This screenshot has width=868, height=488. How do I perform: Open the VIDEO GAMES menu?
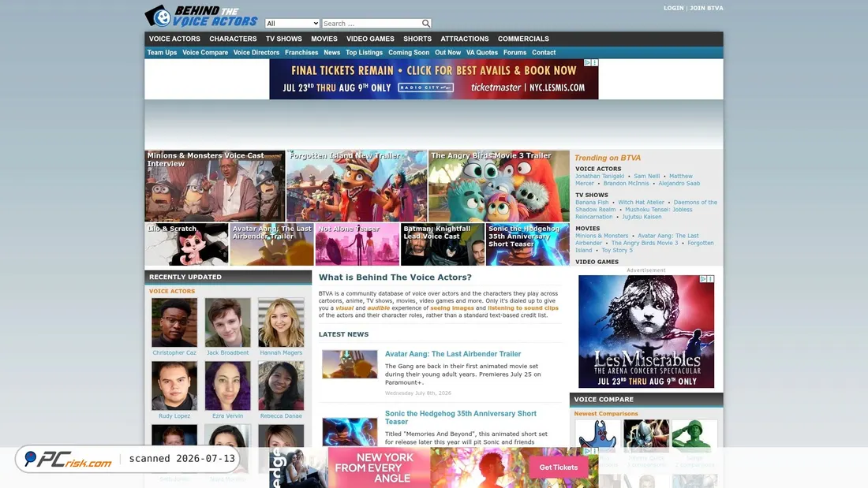(370, 39)
